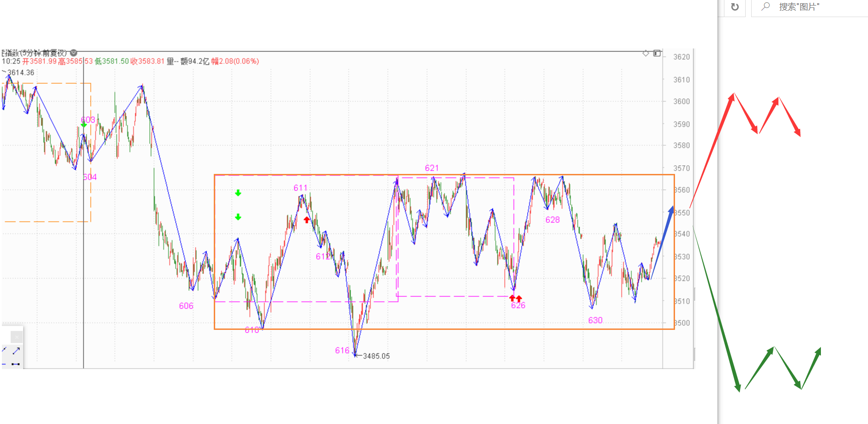Select the line segment drawing tool
This screenshot has width=868, height=424.
(x=16, y=364)
